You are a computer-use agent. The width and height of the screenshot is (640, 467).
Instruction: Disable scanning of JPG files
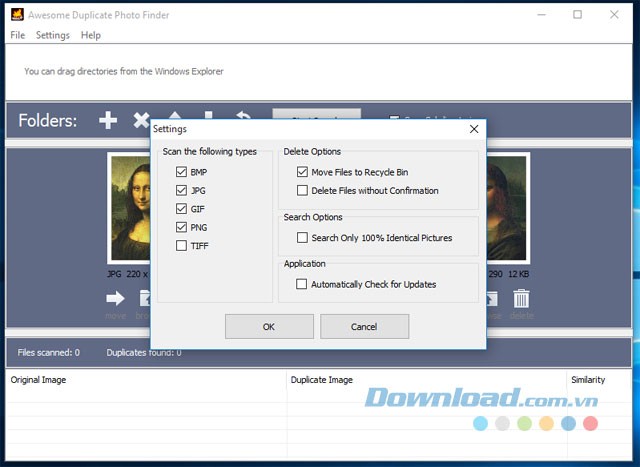point(181,191)
